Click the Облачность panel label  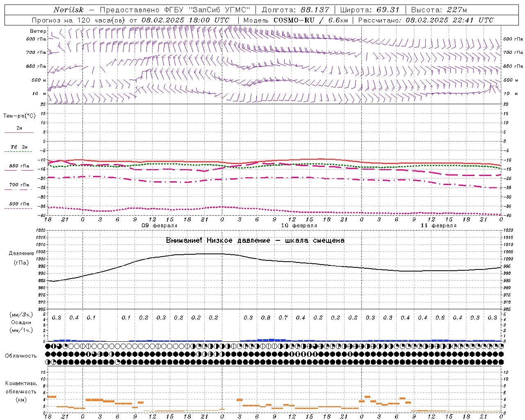point(21,356)
